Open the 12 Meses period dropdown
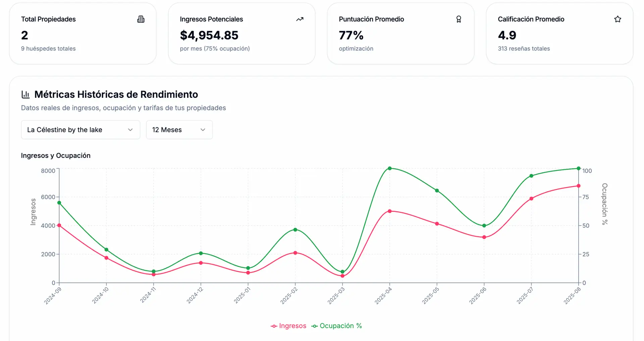This screenshot has height=341, width=644. coord(179,130)
